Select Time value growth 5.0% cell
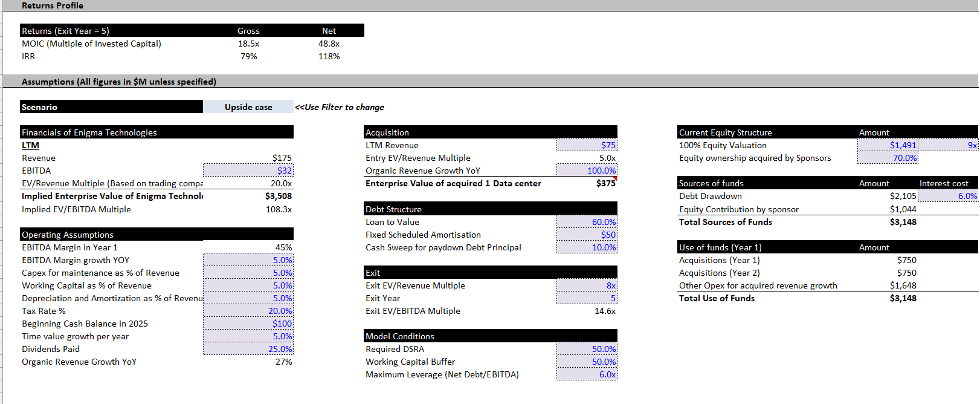Screen dimensions: 980x404 click(x=248, y=336)
